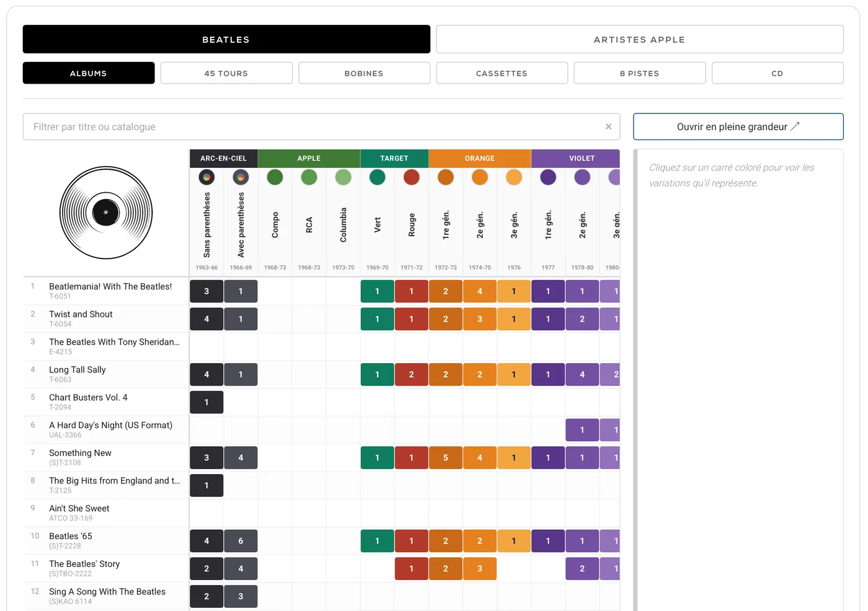Switch to the Artistes Apple tab

(639, 39)
